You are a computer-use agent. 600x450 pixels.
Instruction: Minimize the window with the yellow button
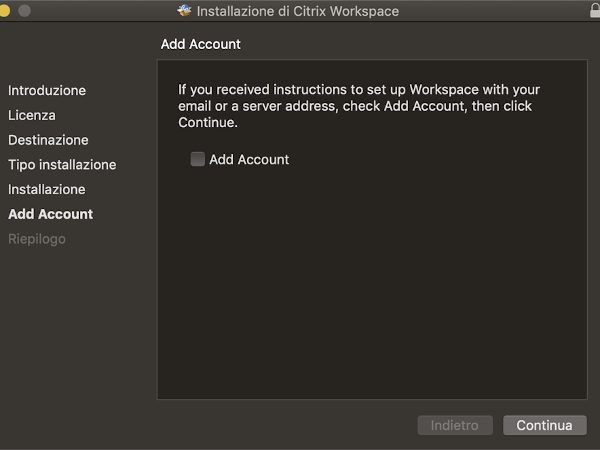point(4,10)
